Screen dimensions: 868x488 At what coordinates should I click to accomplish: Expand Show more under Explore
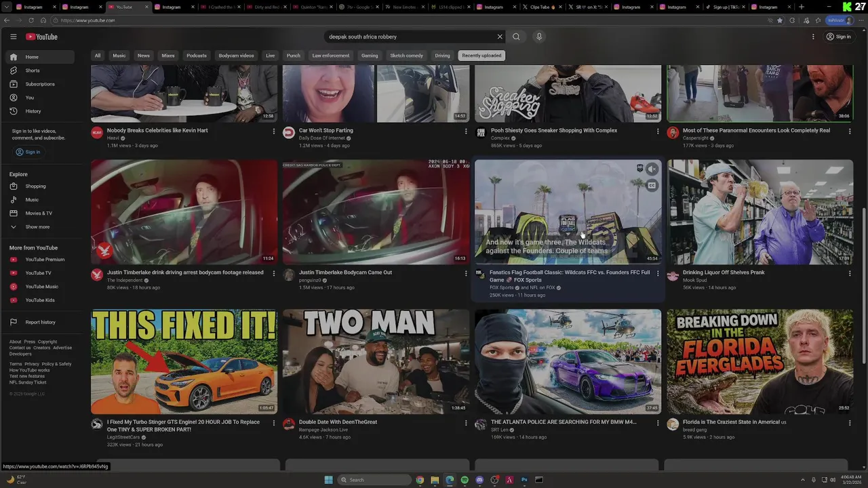[x=41, y=227]
